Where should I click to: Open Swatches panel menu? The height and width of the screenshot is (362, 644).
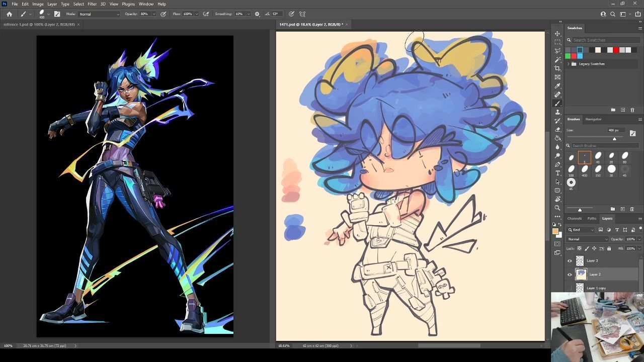coord(640,28)
